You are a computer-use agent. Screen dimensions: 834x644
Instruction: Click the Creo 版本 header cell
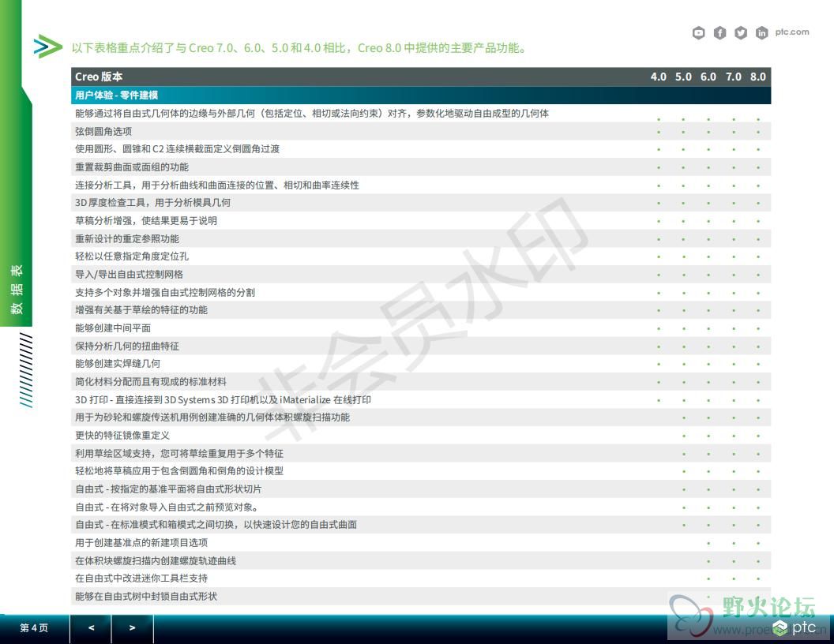[x=99, y=77]
